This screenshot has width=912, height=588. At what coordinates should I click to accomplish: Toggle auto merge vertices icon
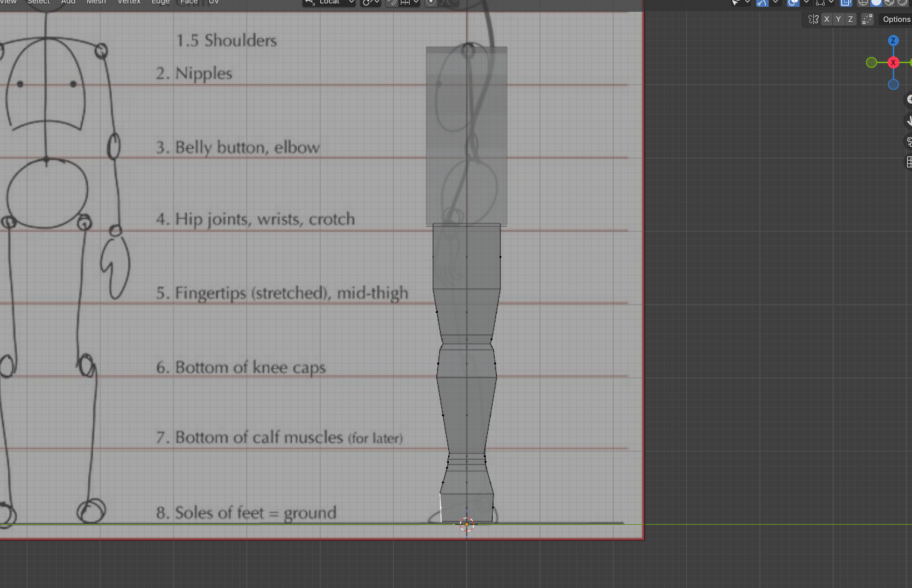(x=867, y=19)
